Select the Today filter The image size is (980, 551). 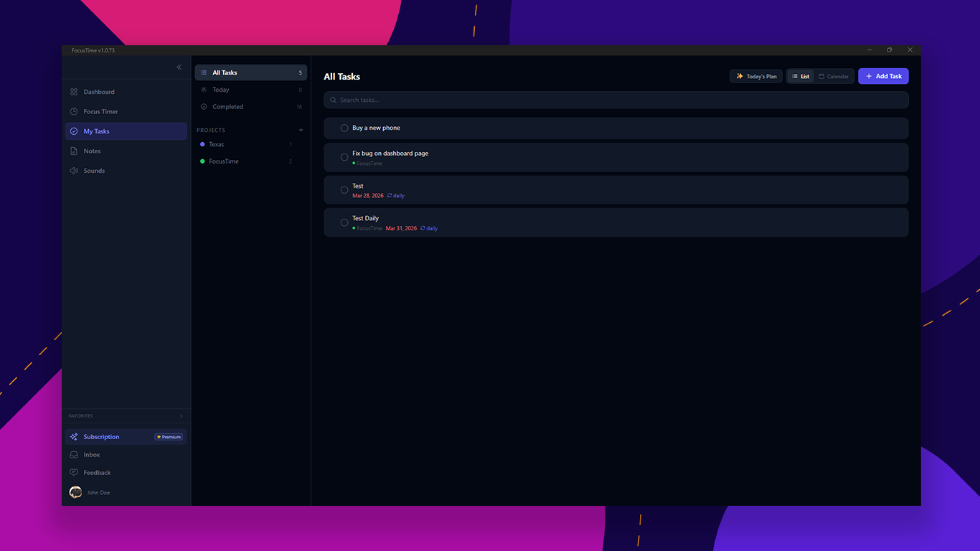click(x=251, y=90)
